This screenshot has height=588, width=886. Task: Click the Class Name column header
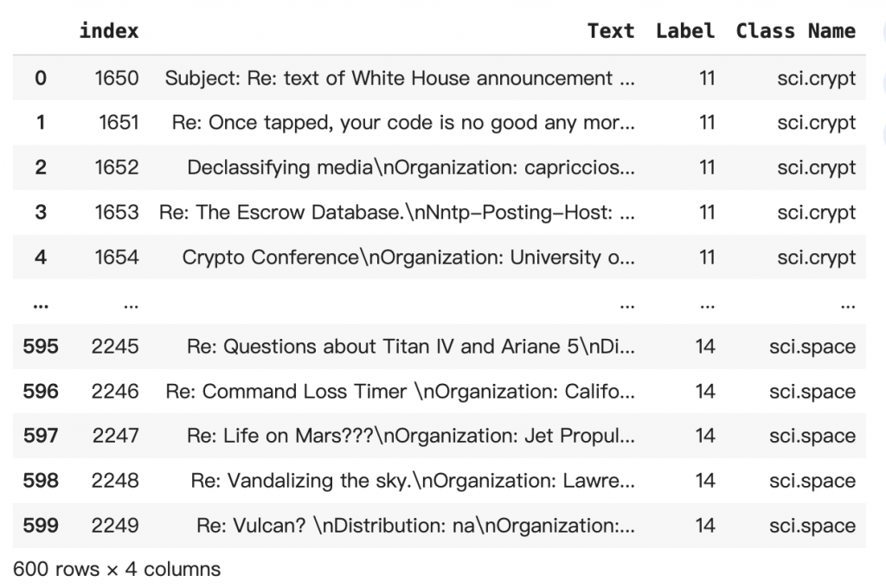pos(795,30)
